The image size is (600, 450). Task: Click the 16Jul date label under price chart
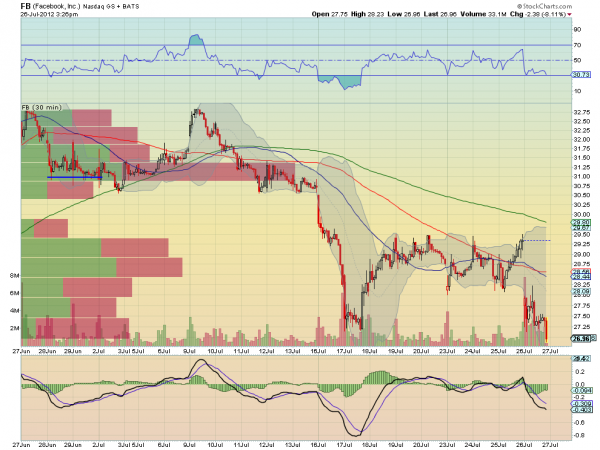tap(318, 351)
